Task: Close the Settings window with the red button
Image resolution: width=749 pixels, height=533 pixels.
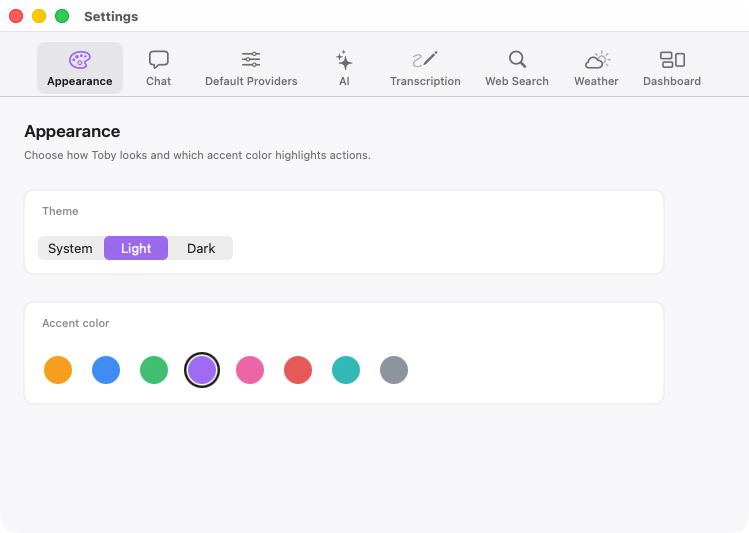Action: [16, 16]
